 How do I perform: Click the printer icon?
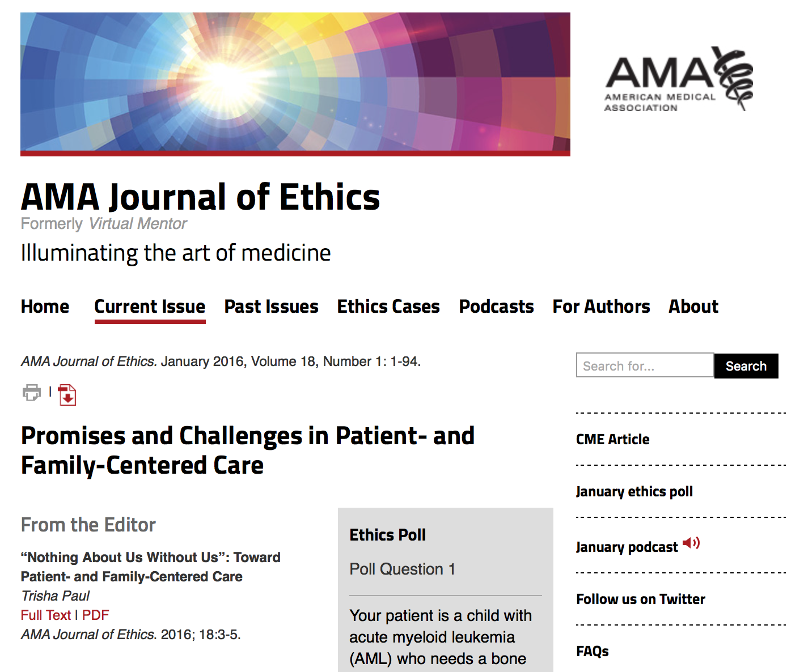[32, 392]
